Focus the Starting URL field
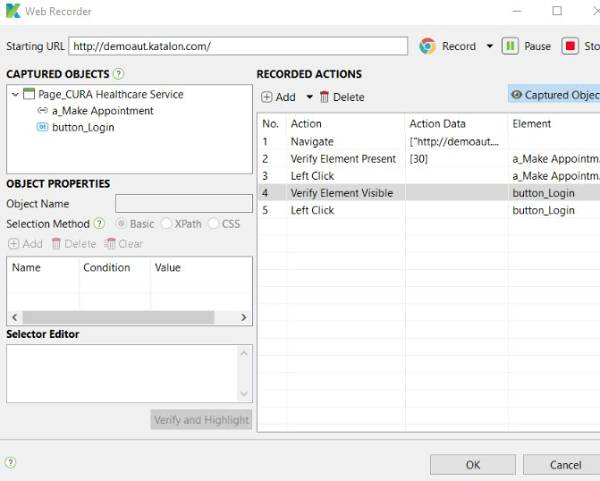Image resolution: width=600 pixels, height=481 pixels. (x=238, y=46)
